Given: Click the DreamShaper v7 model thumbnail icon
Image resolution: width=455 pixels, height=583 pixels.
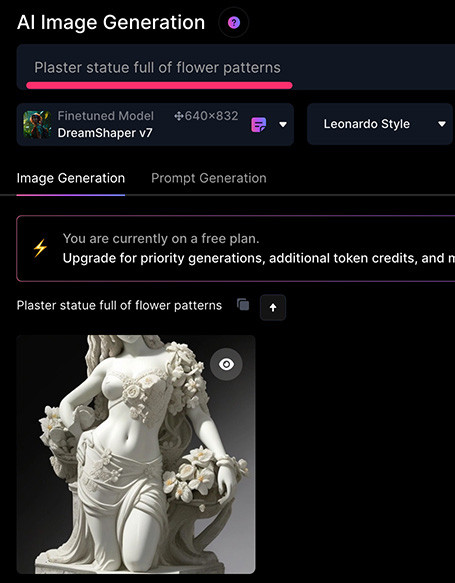Looking at the screenshot, I should 37,125.
